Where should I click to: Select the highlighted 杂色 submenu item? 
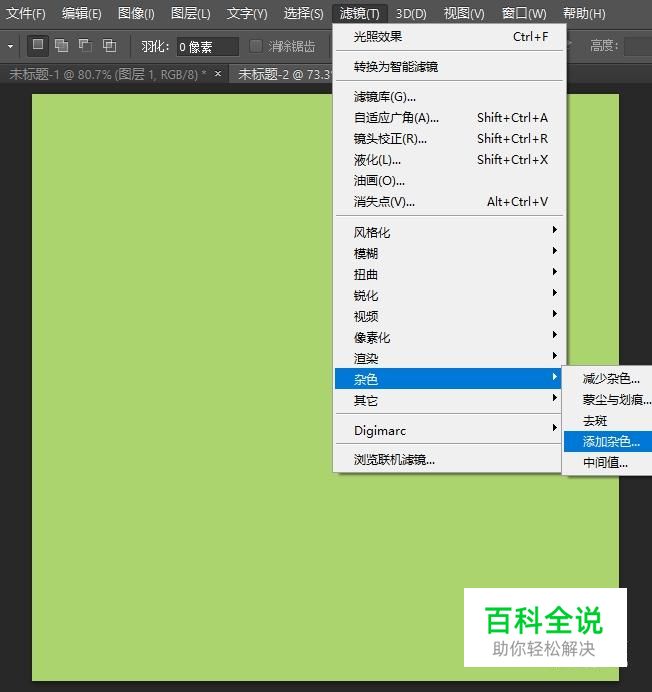click(448, 379)
